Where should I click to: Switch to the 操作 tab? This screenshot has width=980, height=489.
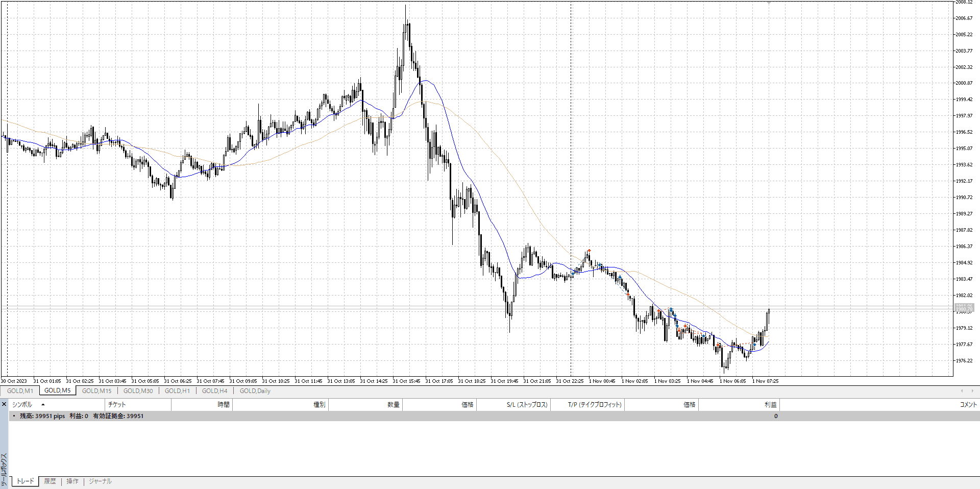72,481
